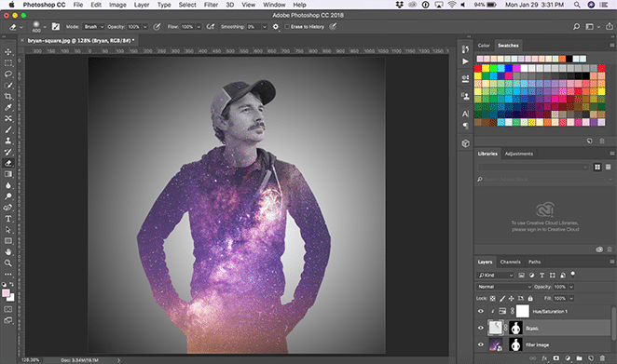
Task: Open the layer Fill dropdown arrow
Action: coord(571,298)
